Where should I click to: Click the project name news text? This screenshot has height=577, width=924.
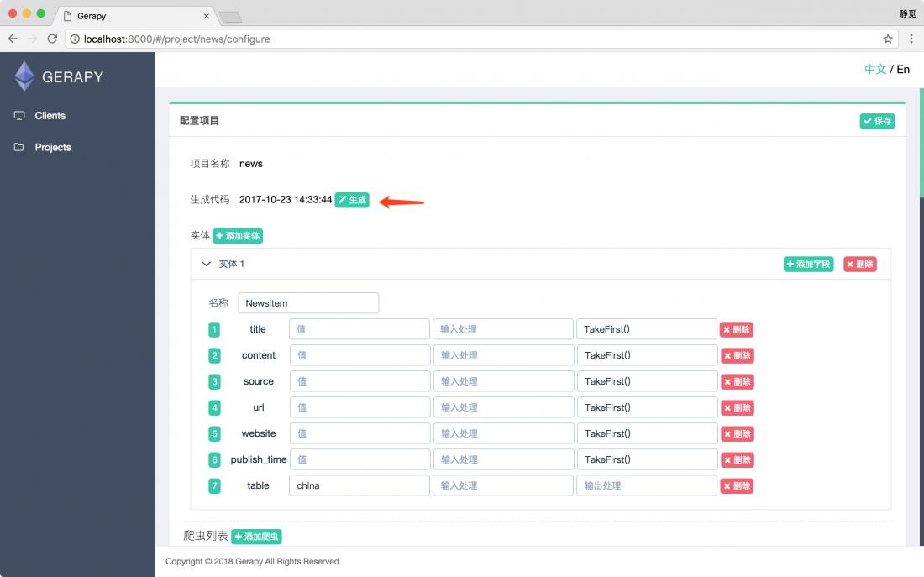(251, 164)
